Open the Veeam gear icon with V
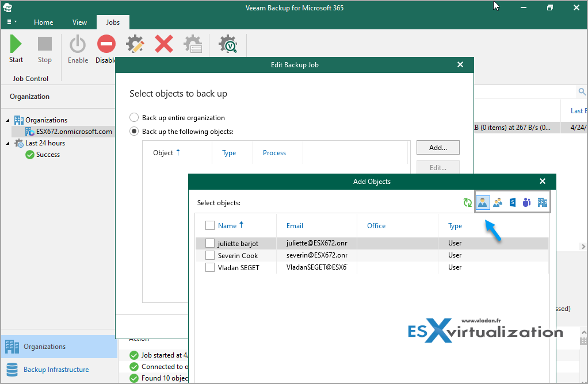 tap(228, 44)
